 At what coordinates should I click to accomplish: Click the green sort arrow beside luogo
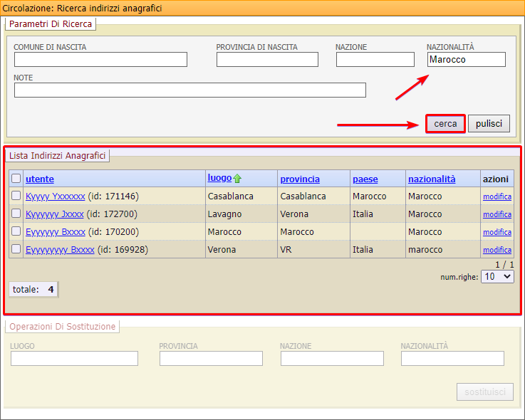tap(237, 179)
